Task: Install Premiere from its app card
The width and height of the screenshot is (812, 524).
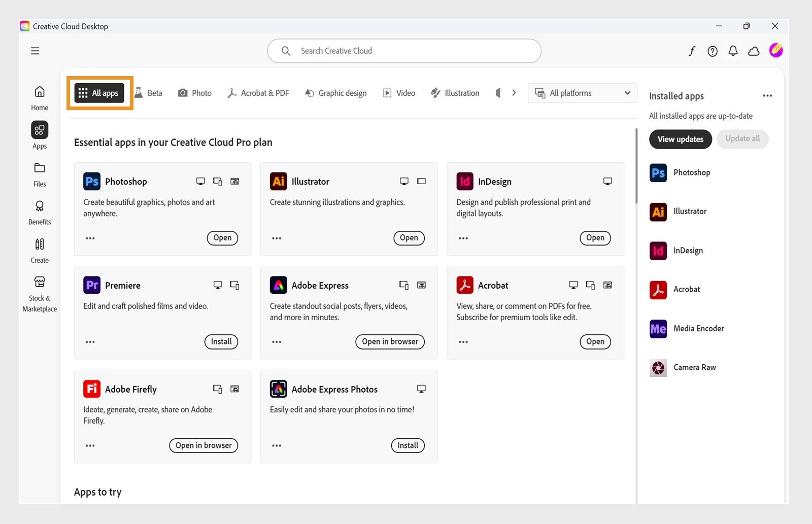Action: click(221, 341)
